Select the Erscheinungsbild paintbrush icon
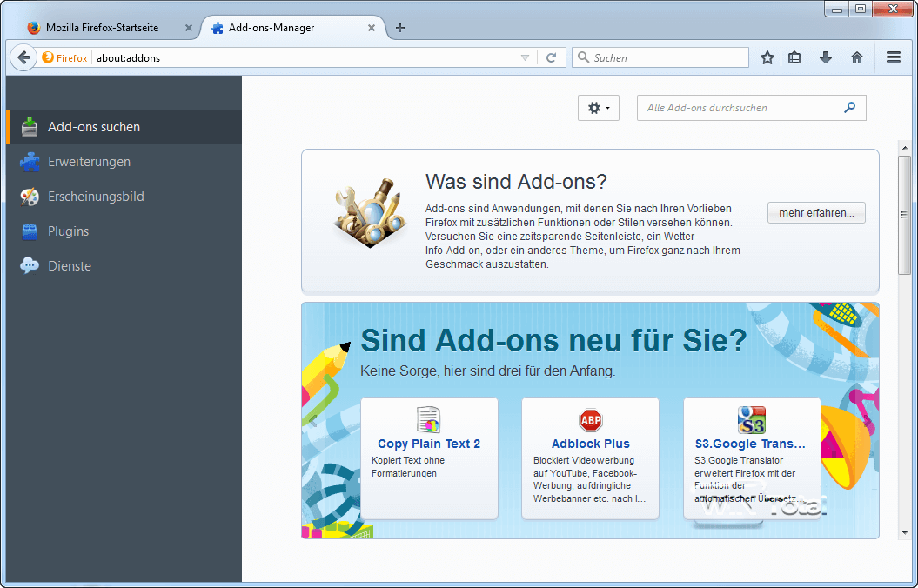This screenshot has height=588, width=918. [x=30, y=197]
